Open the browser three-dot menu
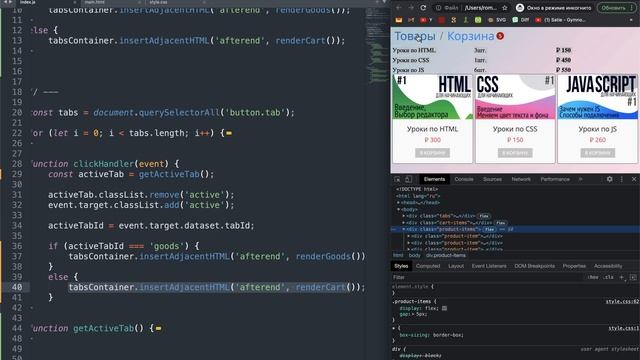 [x=631, y=8]
